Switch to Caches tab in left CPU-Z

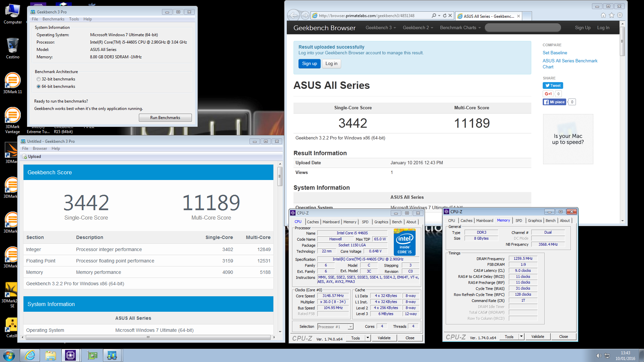[x=313, y=222]
